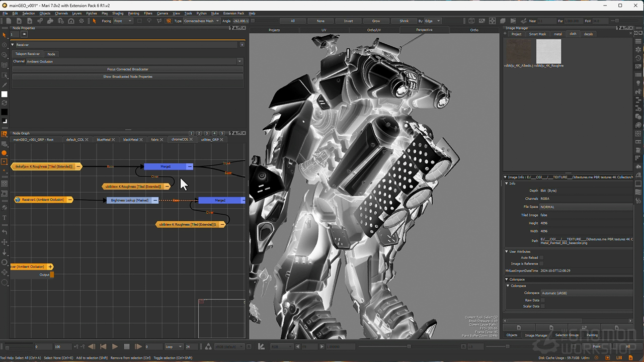The width and height of the screenshot is (644, 362).
Task: Open the Shading menu
Action: tap(118, 13)
